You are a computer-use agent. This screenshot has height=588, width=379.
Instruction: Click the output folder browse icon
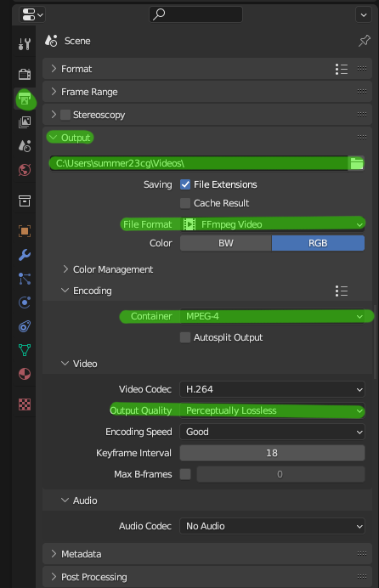[x=357, y=163]
